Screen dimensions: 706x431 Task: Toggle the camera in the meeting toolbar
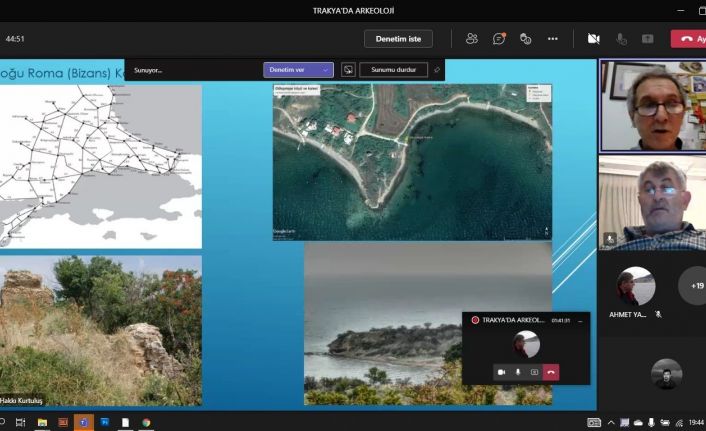[x=593, y=39]
